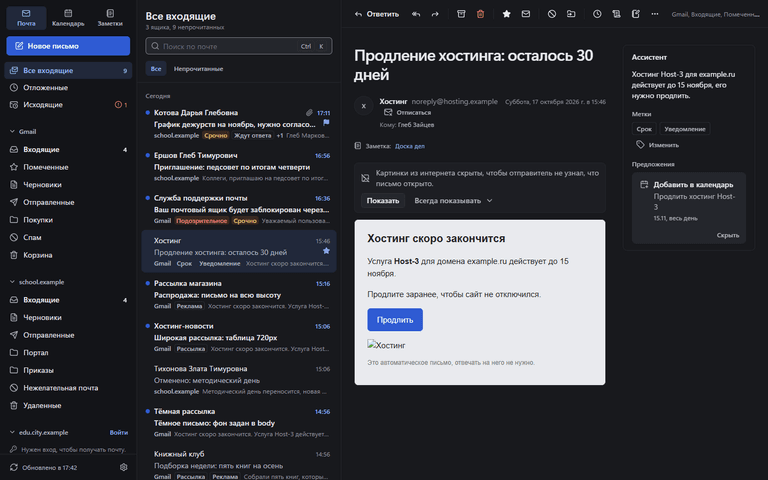
Task: Collapse the edu.city.example account section
Action: [12, 432]
